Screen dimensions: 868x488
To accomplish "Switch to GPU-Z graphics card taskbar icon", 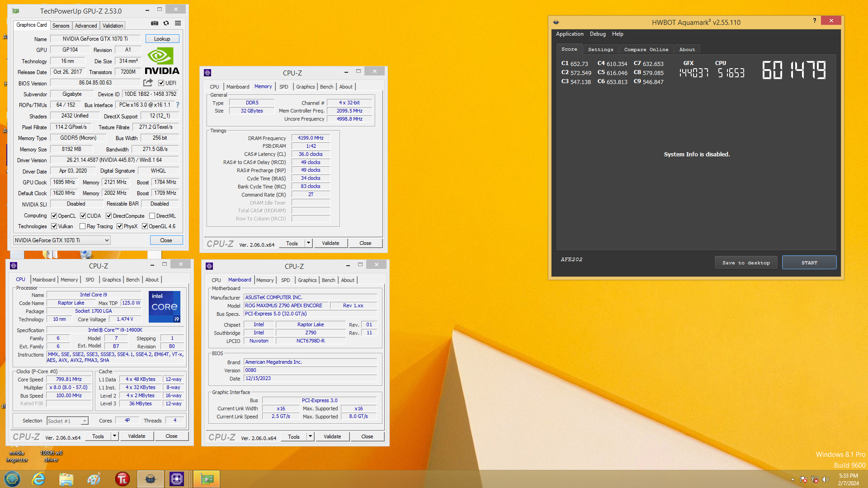I will coord(207,479).
